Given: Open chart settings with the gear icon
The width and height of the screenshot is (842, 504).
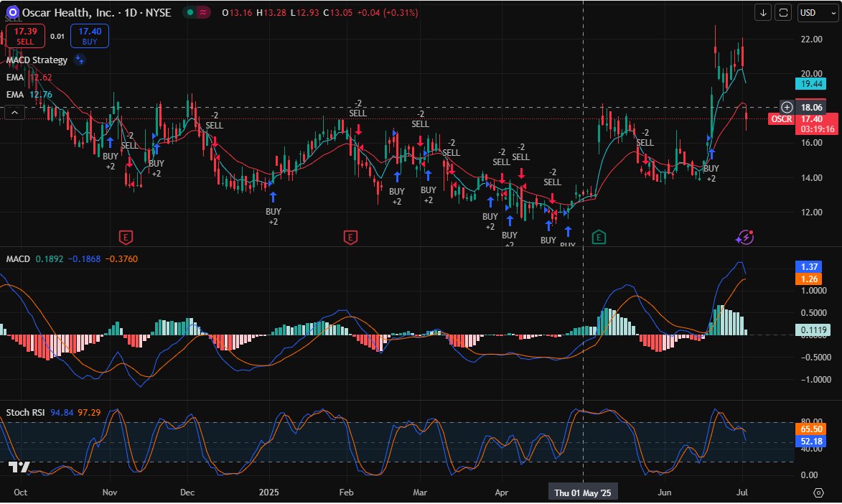Looking at the screenshot, I should point(818,493).
